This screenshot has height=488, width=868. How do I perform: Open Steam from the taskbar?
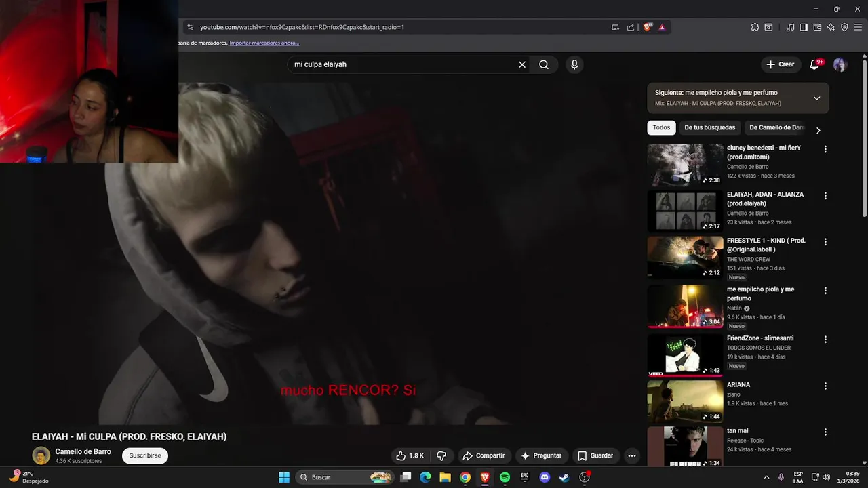(564, 477)
